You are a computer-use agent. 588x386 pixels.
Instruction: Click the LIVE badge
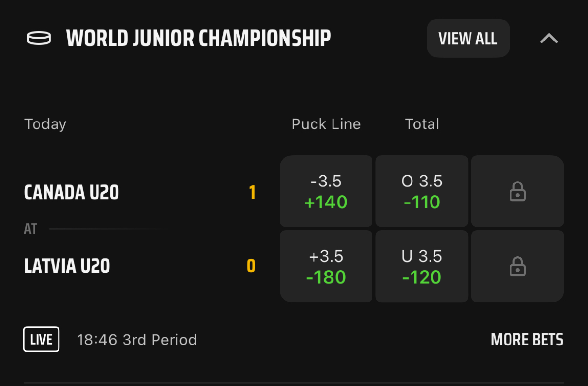(41, 340)
